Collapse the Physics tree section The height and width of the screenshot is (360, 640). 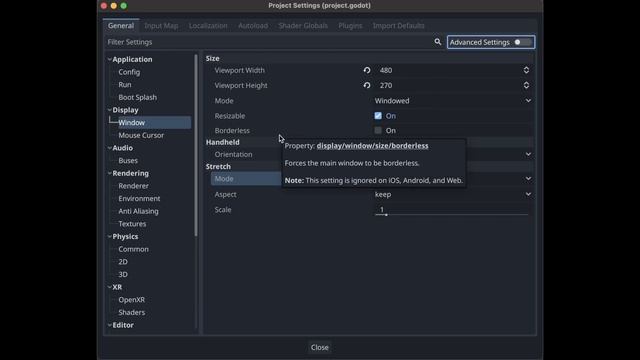coord(109,237)
